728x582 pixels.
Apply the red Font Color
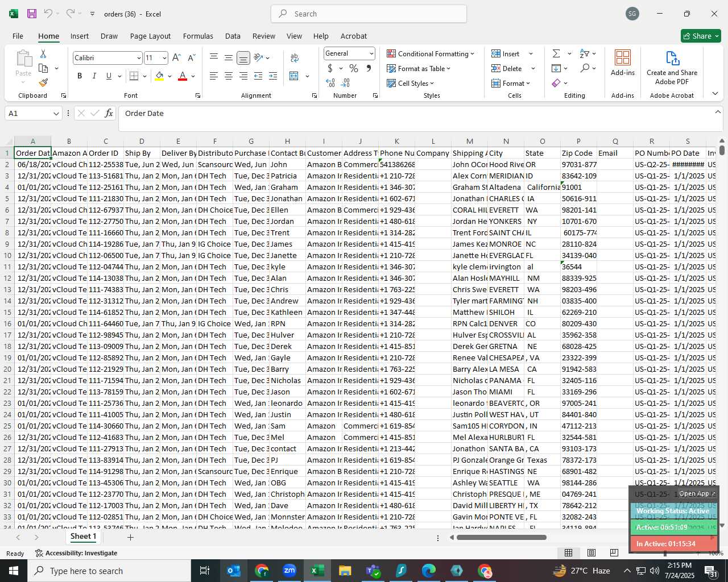(183, 76)
